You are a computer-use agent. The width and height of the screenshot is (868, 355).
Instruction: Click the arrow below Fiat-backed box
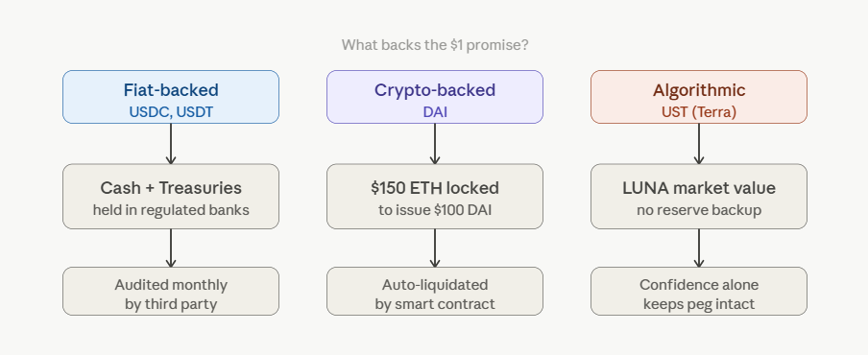tap(171, 144)
